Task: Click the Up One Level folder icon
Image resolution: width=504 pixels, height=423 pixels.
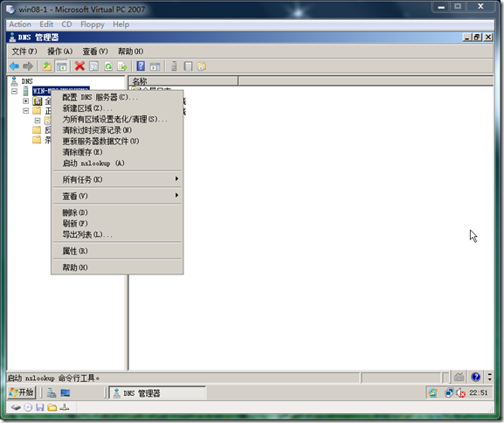Action: click(x=47, y=66)
